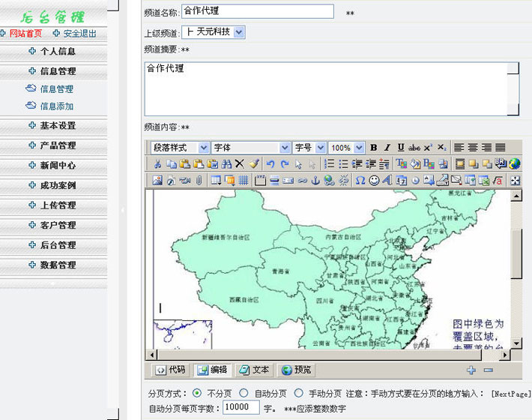Switch to 代码 code view tab
The width and height of the screenshot is (532, 420).
point(171,370)
